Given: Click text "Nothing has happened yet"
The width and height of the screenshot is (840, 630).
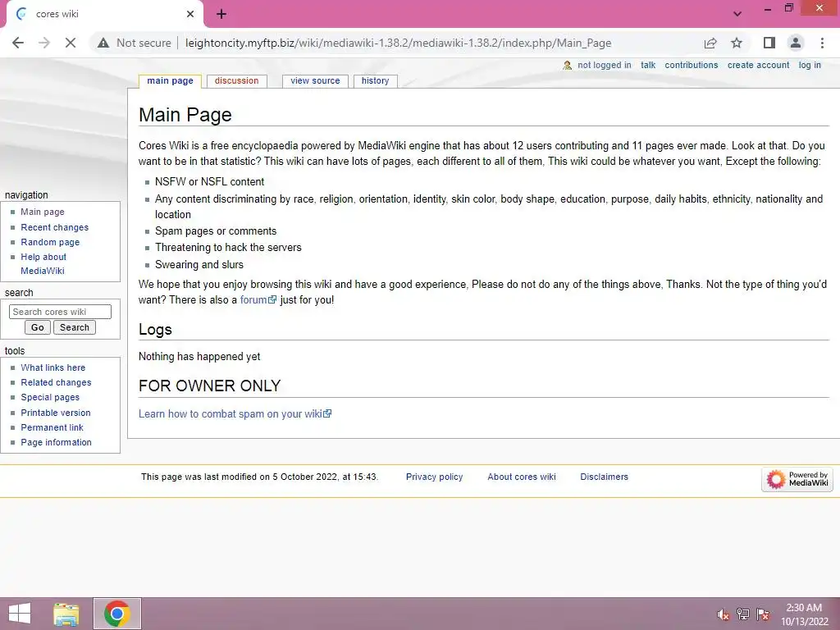Looking at the screenshot, I should pyautogui.click(x=199, y=357).
